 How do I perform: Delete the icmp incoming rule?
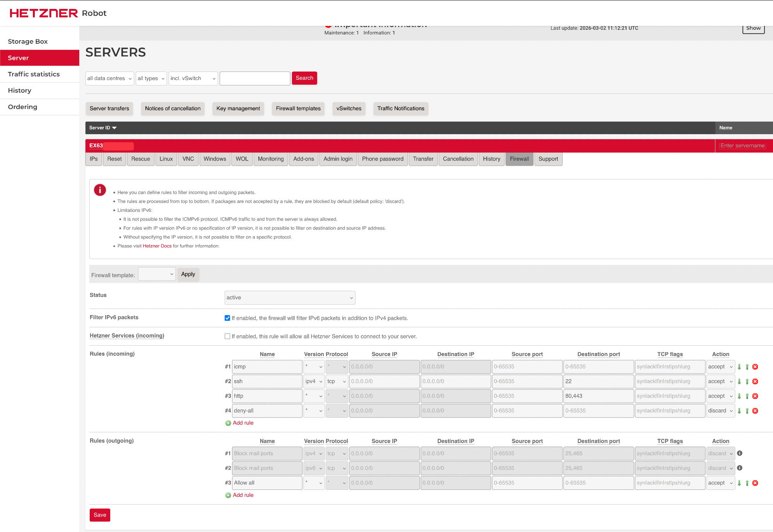click(x=755, y=367)
